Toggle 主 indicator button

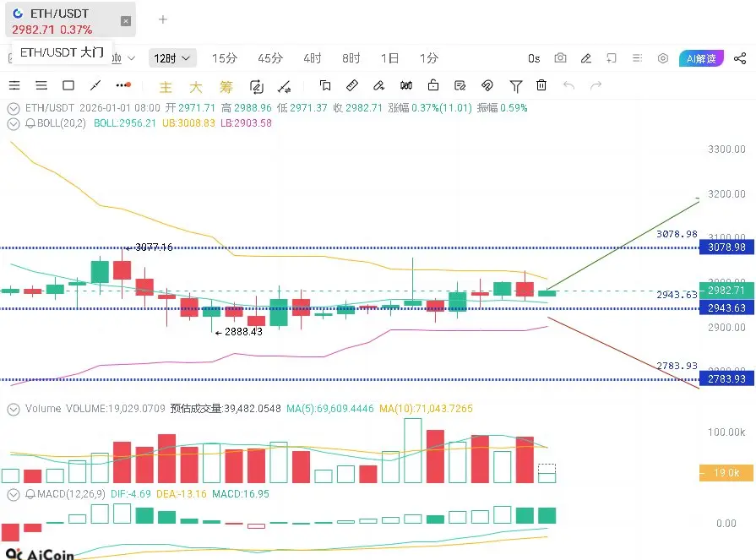166,87
